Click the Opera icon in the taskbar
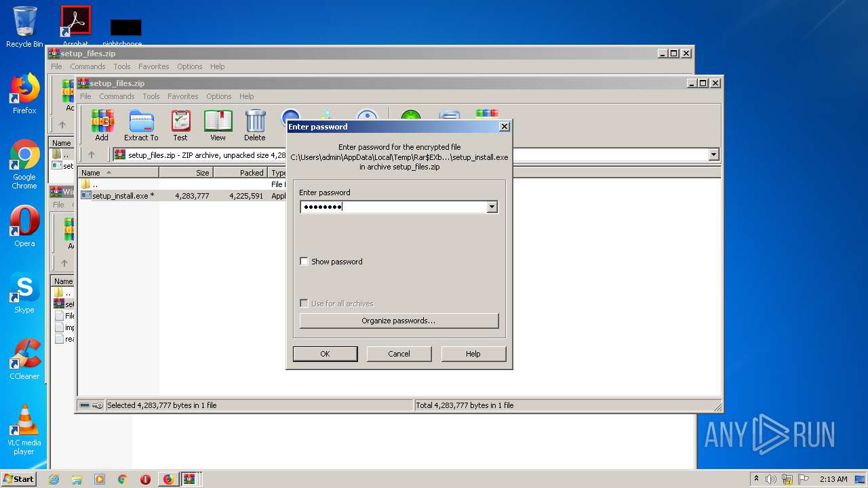868x488 pixels. click(x=145, y=479)
